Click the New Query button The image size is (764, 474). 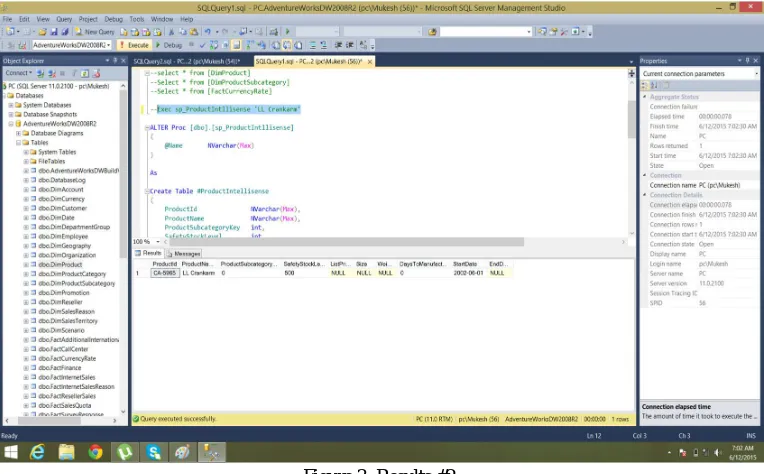coord(95,32)
